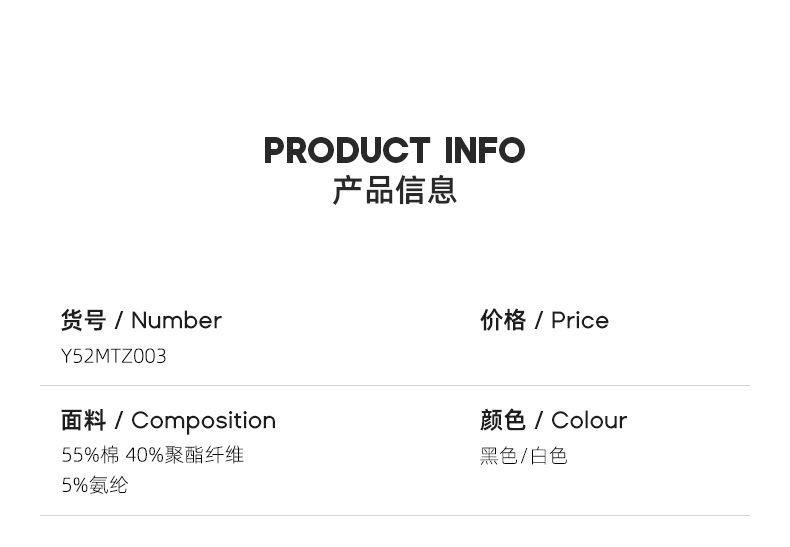
Task: Click the divider line below Y52MTZ003
Action: coord(395,385)
